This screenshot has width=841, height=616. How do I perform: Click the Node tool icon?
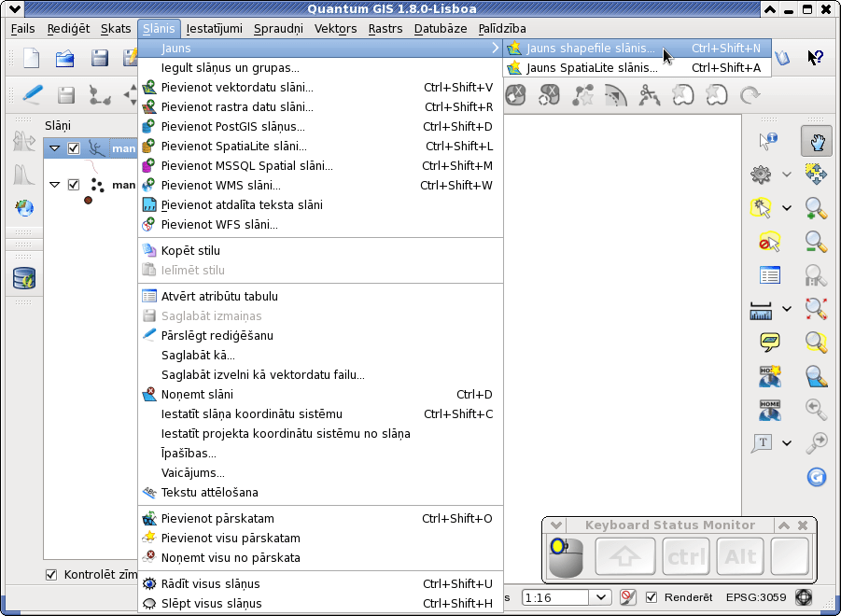tap(100, 95)
